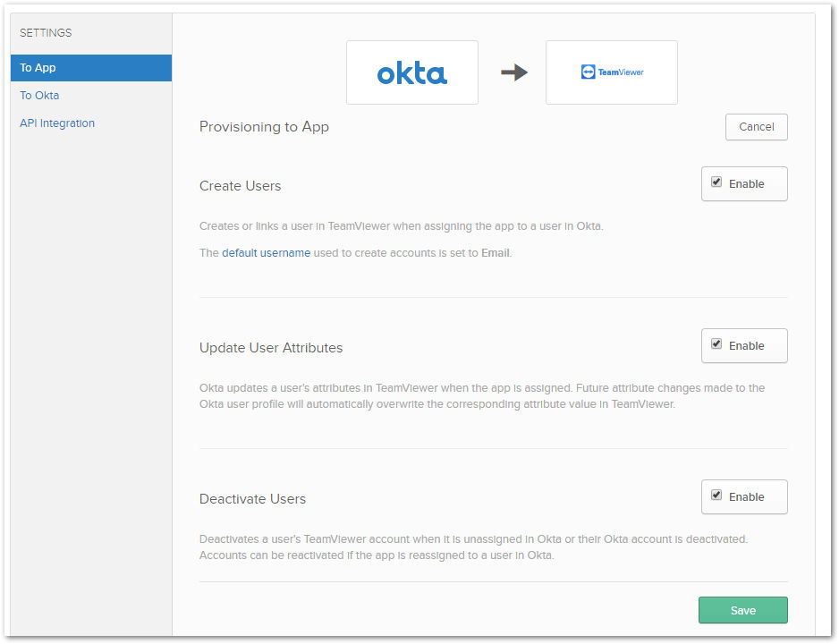The image size is (839, 644).
Task: Click the TeamViewer logo tile
Action: 612,72
